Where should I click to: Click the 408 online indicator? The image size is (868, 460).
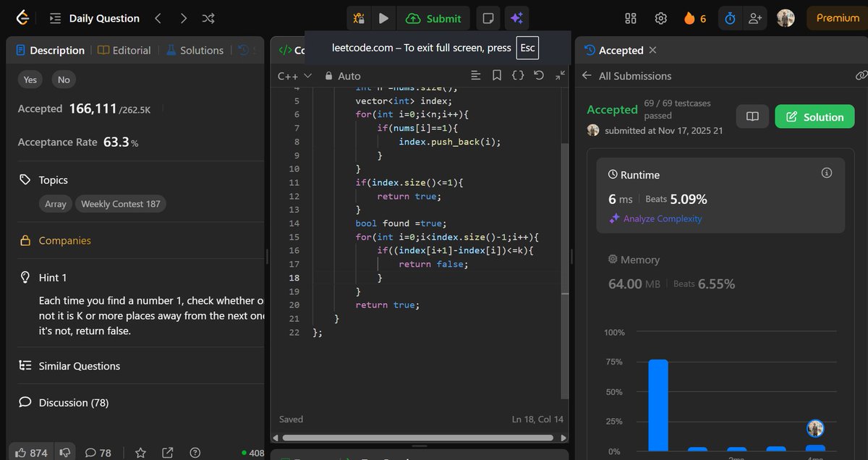[x=253, y=453]
